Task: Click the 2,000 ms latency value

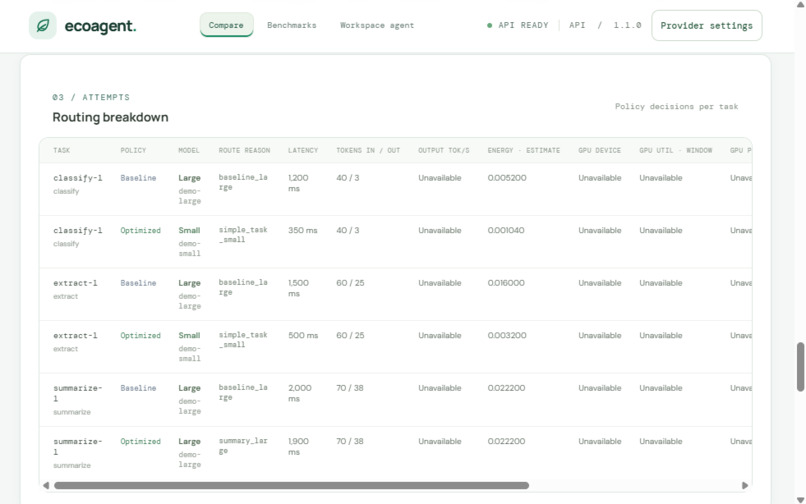Action: click(x=300, y=393)
